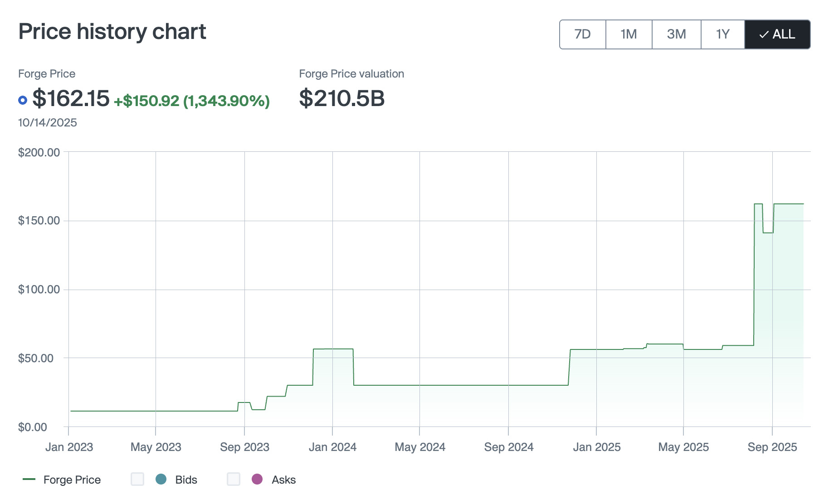Click the Forge Price legend label

point(72,480)
